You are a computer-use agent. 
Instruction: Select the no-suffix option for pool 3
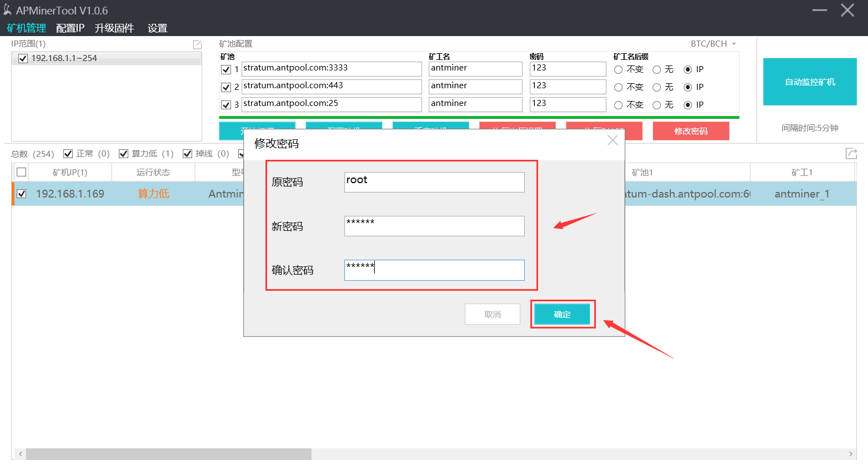656,105
